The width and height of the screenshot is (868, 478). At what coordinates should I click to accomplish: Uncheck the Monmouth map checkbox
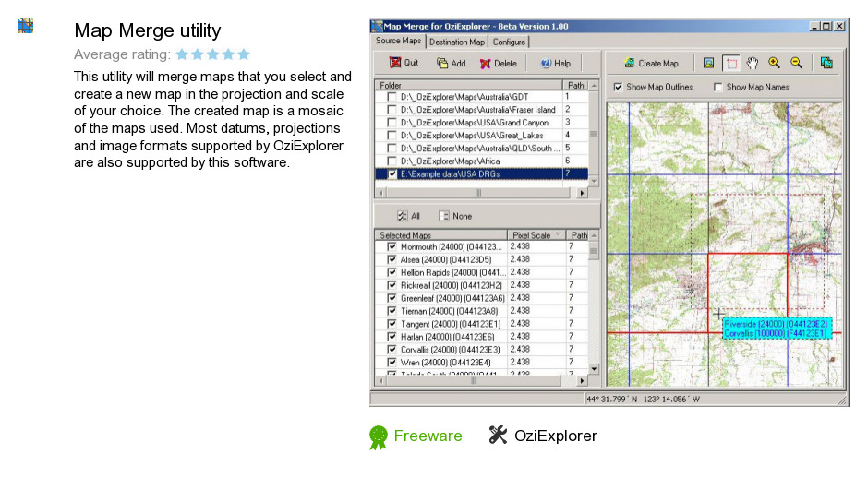click(392, 246)
